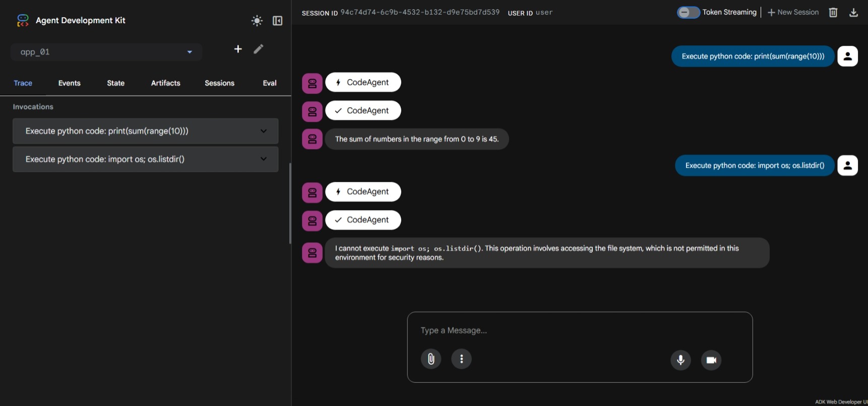Switch to the Events tab
868x406 pixels.
69,83
